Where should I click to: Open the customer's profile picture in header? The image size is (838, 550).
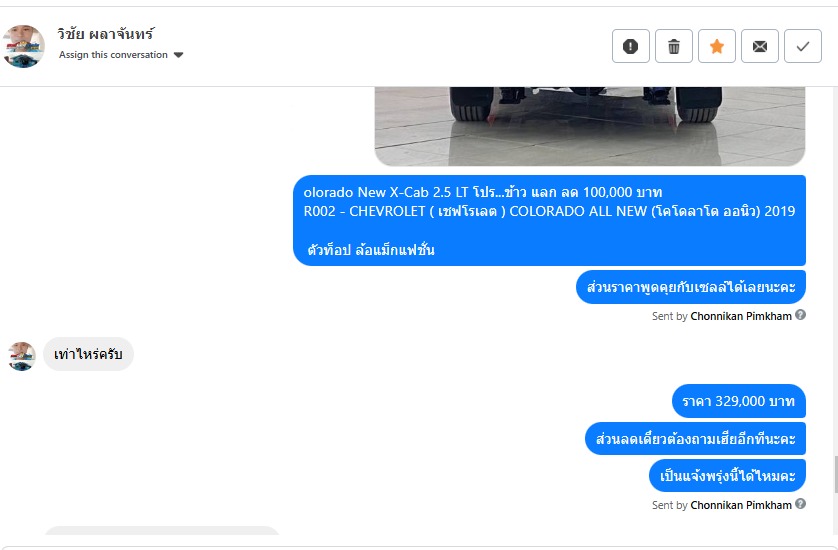tap(24, 46)
